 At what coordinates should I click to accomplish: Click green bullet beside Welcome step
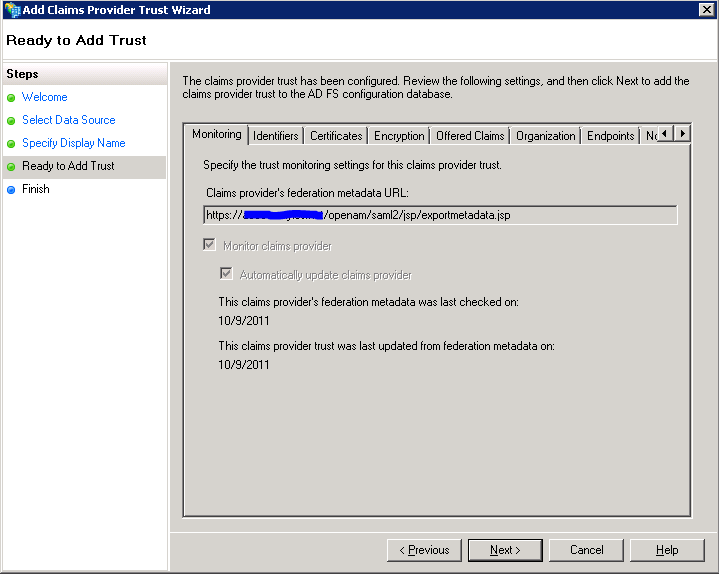11,98
